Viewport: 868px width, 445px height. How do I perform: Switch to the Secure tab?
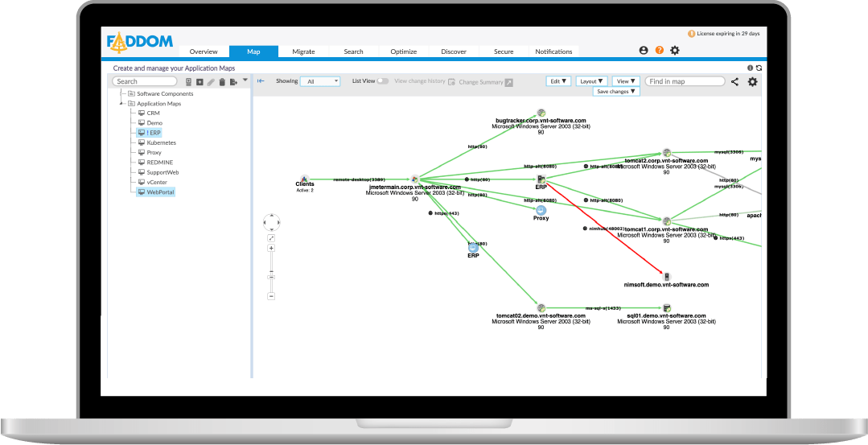pyautogui.click(x=504, y=52)
